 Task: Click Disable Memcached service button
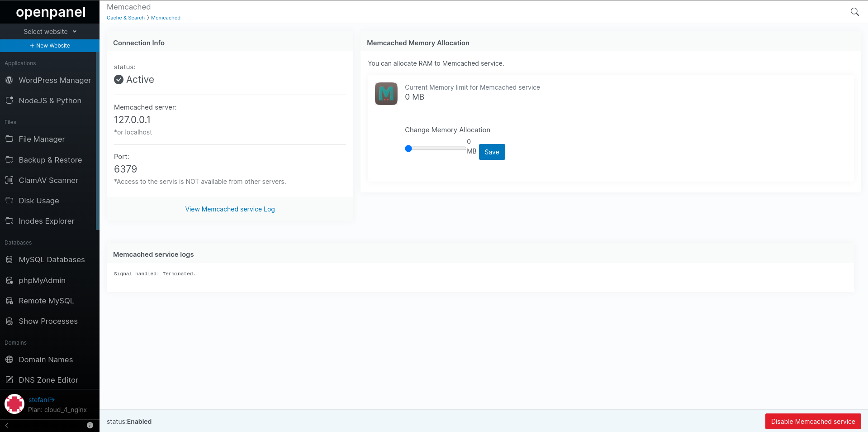[813, 422]
